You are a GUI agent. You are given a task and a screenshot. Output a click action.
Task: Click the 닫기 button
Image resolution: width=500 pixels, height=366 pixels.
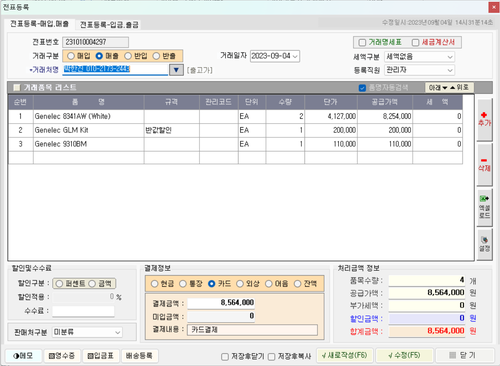465,355
